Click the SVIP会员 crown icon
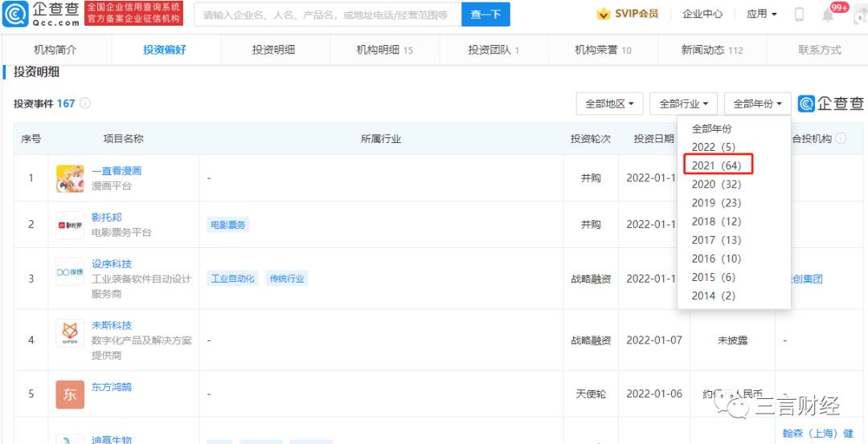 pos(604,14)
